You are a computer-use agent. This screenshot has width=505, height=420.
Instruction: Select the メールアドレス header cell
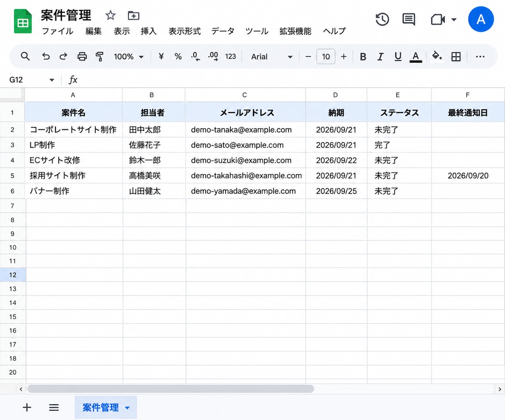pyautogui.click(x=245, y=112)
